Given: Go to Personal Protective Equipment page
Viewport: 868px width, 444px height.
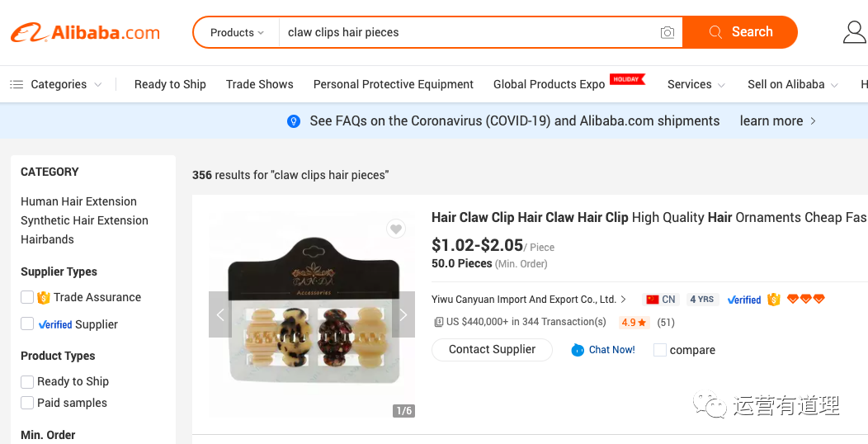Looking at the screenshot, I should pos(394,84).
